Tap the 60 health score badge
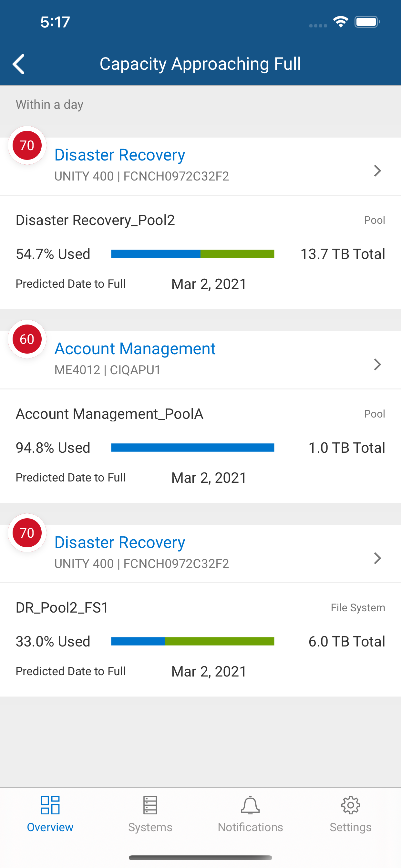Screen dimensions: 401x868 click(x=27, y=339)
